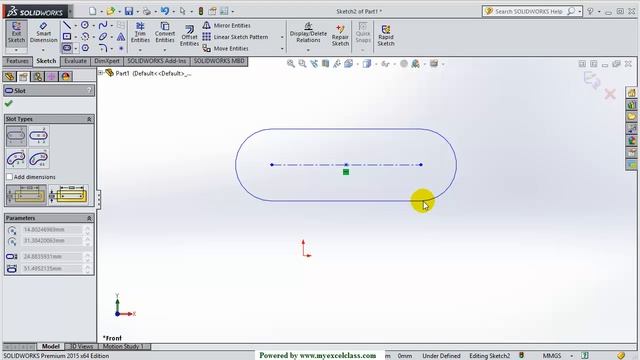Select the Circle sketch tool
640x360 pixels.
[85, 25]
